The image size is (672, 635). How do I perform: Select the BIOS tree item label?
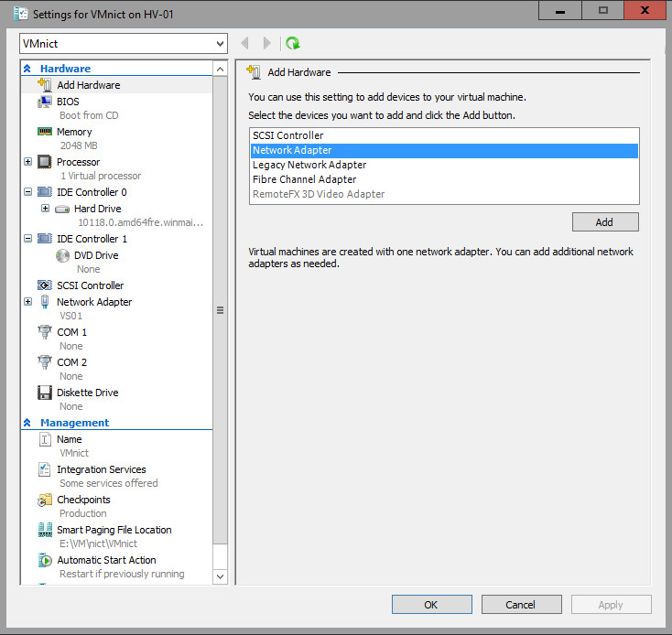[x=68, y=102]
